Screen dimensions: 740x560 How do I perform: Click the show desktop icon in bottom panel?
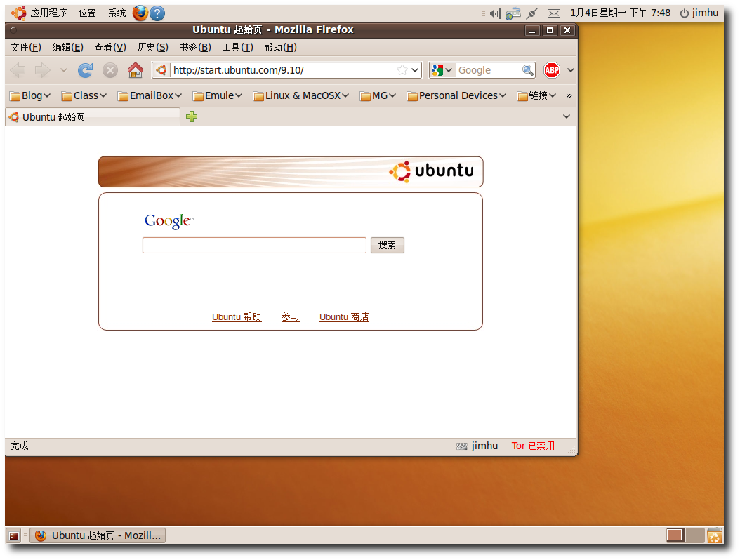coord(14,536)
